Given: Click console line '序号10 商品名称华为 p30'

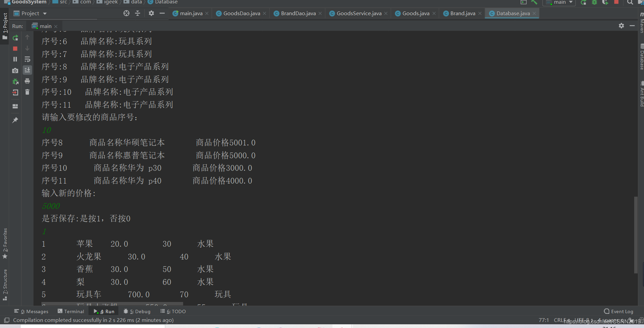Looking at the screenshot, I should click(x=147, y=168).
